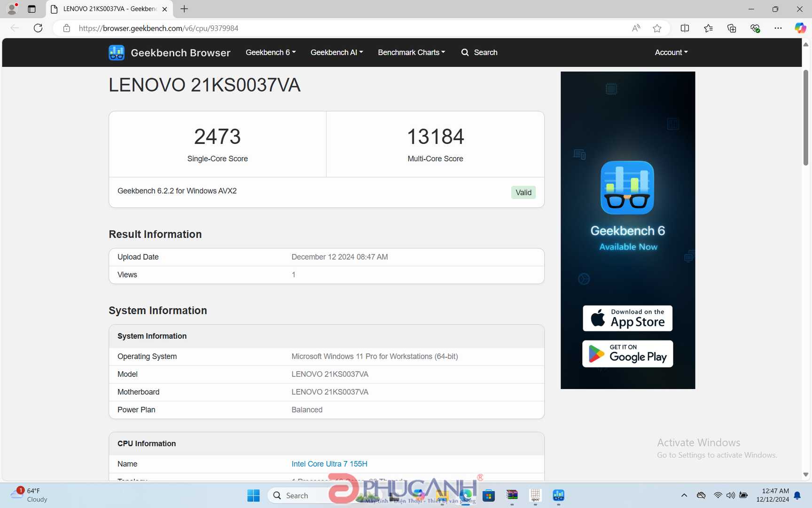Screen dimensions: 812x508
Task: Open Microsoft Store from the taskbar
Action: tap(489, 495)
